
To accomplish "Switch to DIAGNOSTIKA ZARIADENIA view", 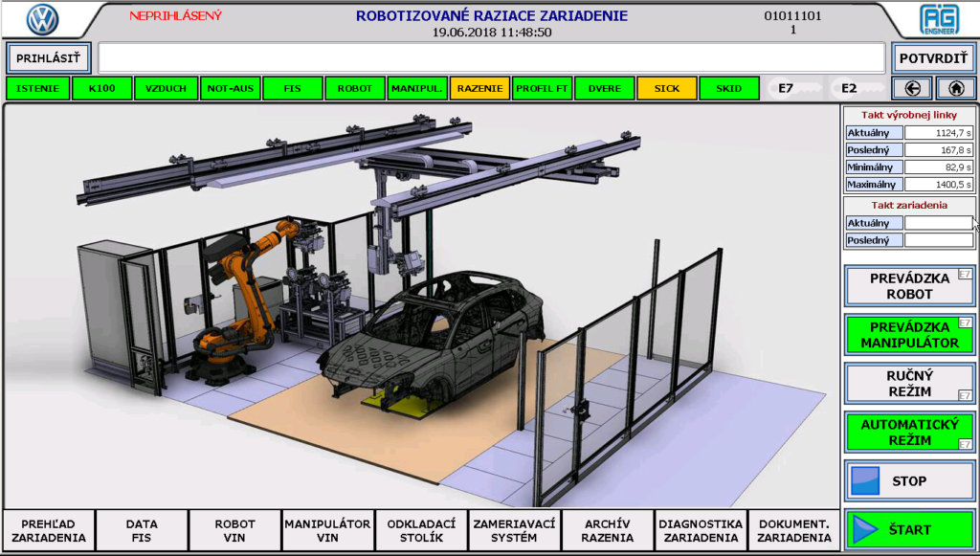I will coord(699,532).
